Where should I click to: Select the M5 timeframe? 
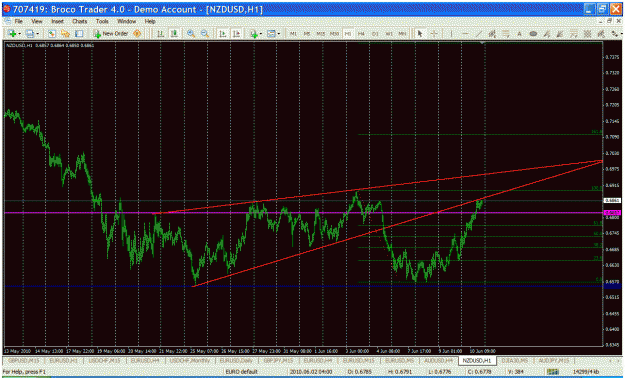(x=307, y=34)
